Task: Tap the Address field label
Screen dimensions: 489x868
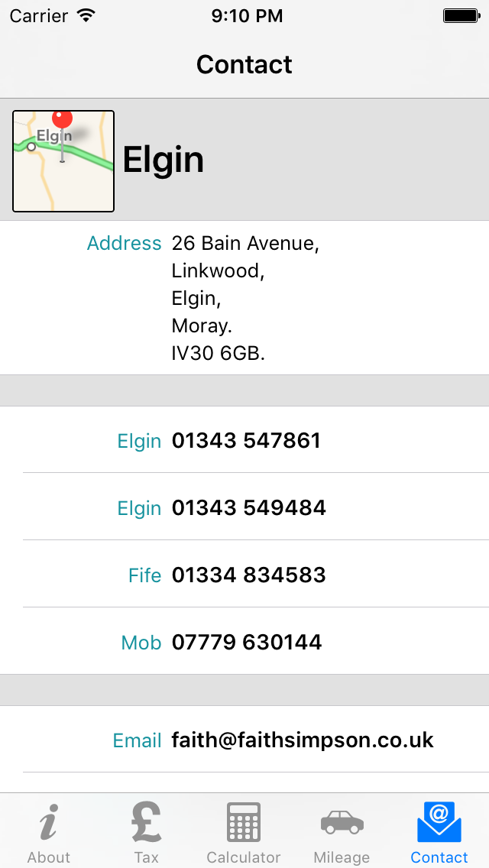Action: [124, 243]
